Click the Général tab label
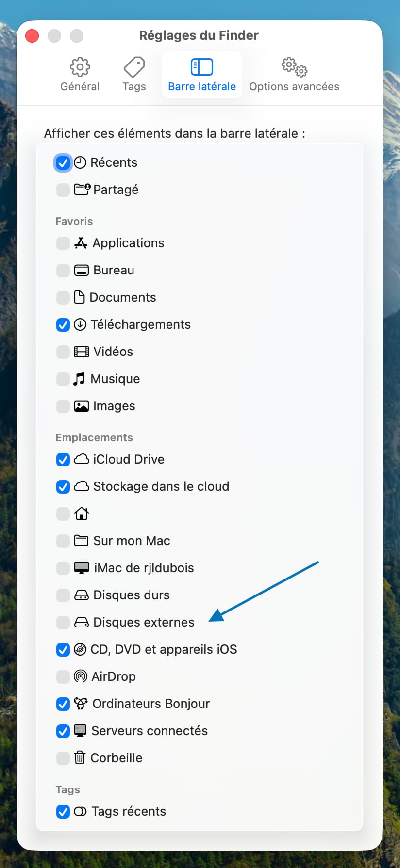400x868 pixels. 80,86
